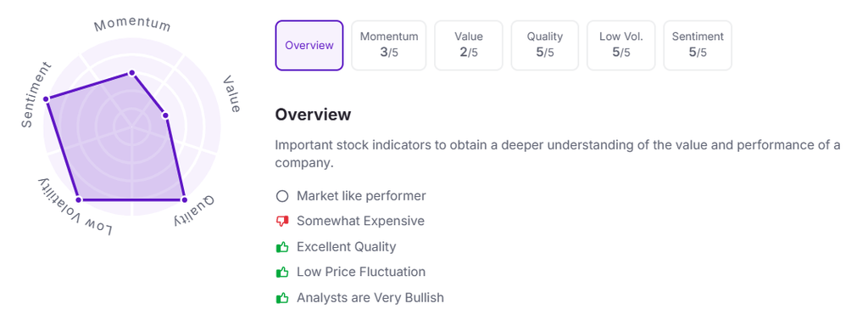This screenshot has height=326, width=868.
Task: Select the Overview tab
Action: coord(309,46)
